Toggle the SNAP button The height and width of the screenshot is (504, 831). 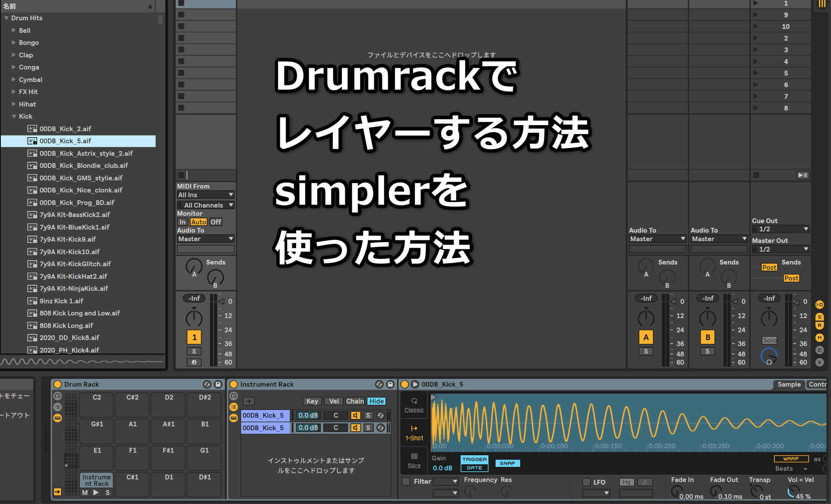tap(507, 463)
